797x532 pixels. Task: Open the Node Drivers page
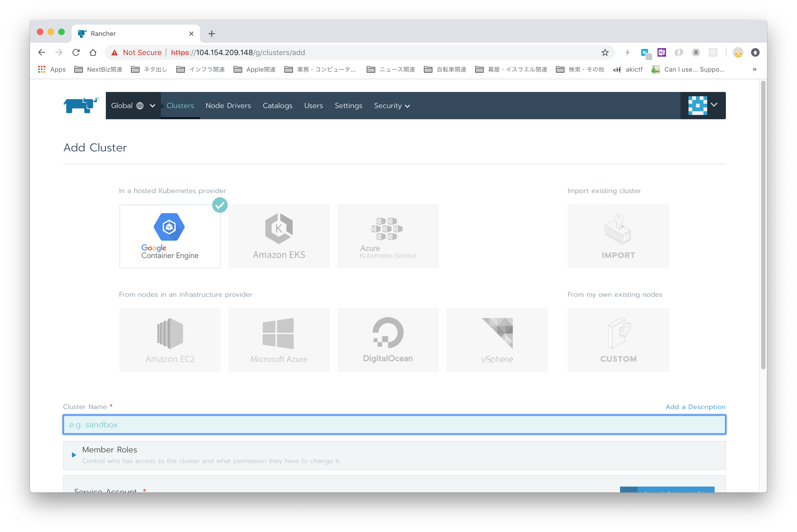click(228, 106)
